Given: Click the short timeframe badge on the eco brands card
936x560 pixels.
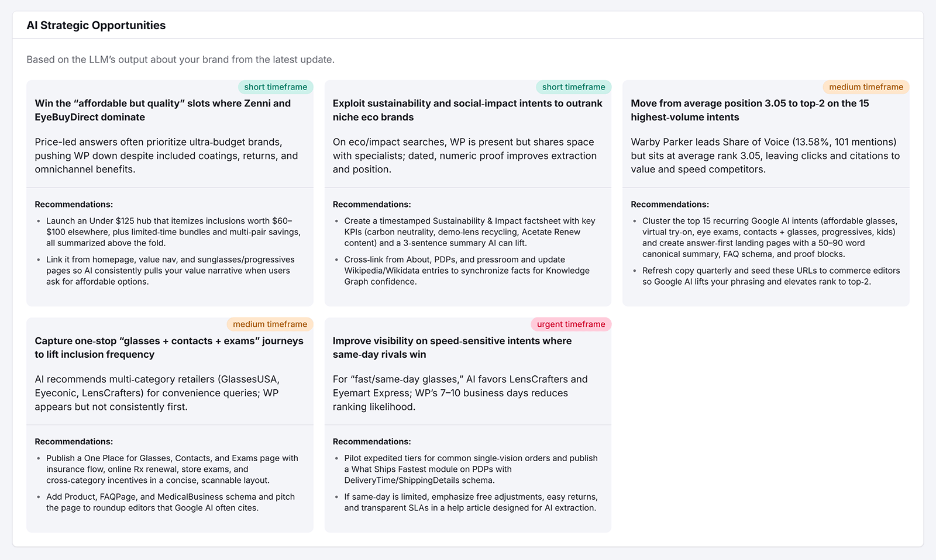Looking at the screenshot, I should coord(573,87).
